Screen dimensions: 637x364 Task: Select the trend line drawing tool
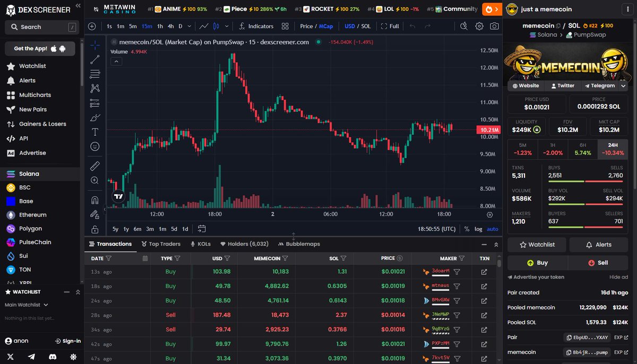click(x=94, y=59)
